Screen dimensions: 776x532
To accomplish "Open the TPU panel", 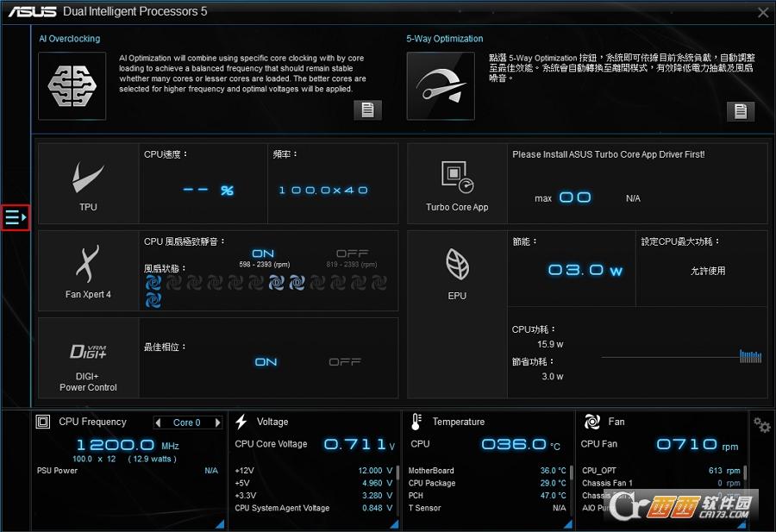I will click(88, 183).
